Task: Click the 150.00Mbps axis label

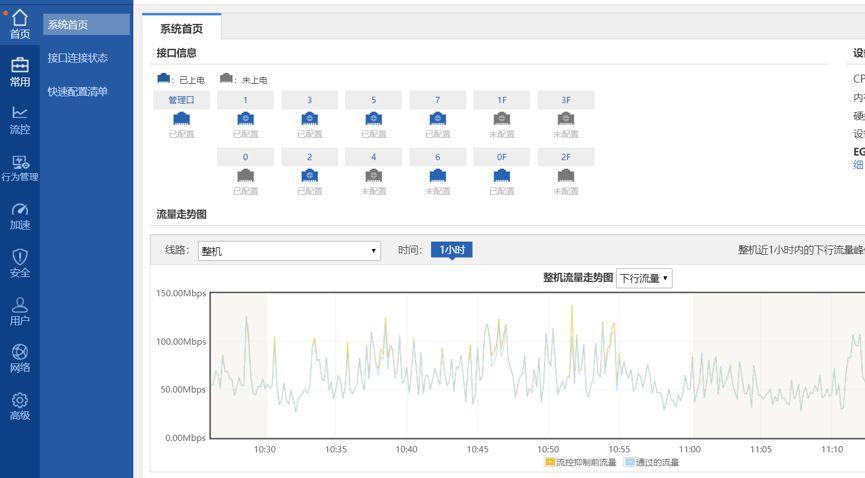Action: (181, 293)
